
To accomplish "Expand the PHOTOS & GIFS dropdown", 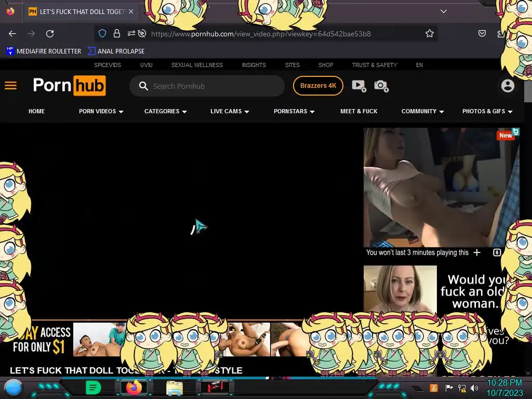I will click(487, 111).
